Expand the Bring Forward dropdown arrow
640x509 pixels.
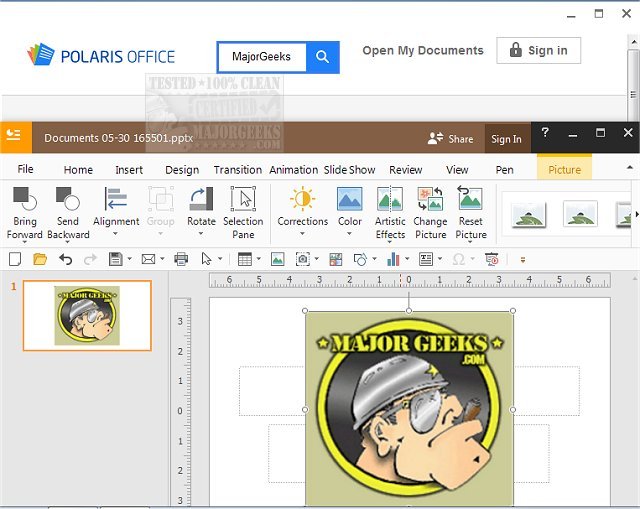tap(24, 242)
